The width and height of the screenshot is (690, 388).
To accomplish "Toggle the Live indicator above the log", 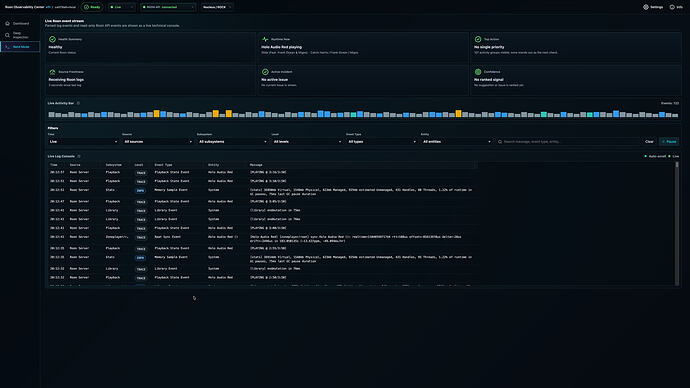I will coord(674,156).
